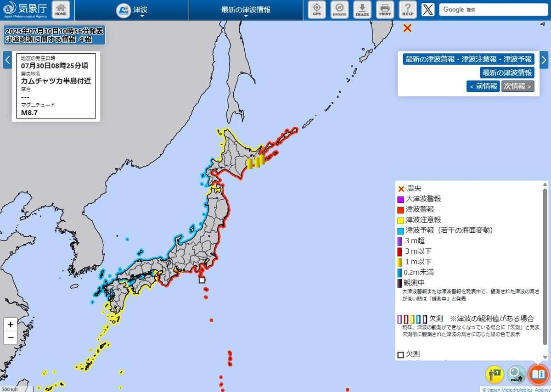Click the HOME icon next to the JMA logo

click(61, 8)
